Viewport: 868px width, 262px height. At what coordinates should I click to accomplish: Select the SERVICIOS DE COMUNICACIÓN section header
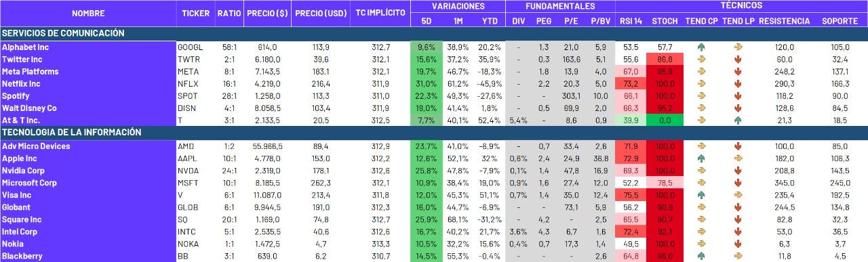tap(434, 32)
